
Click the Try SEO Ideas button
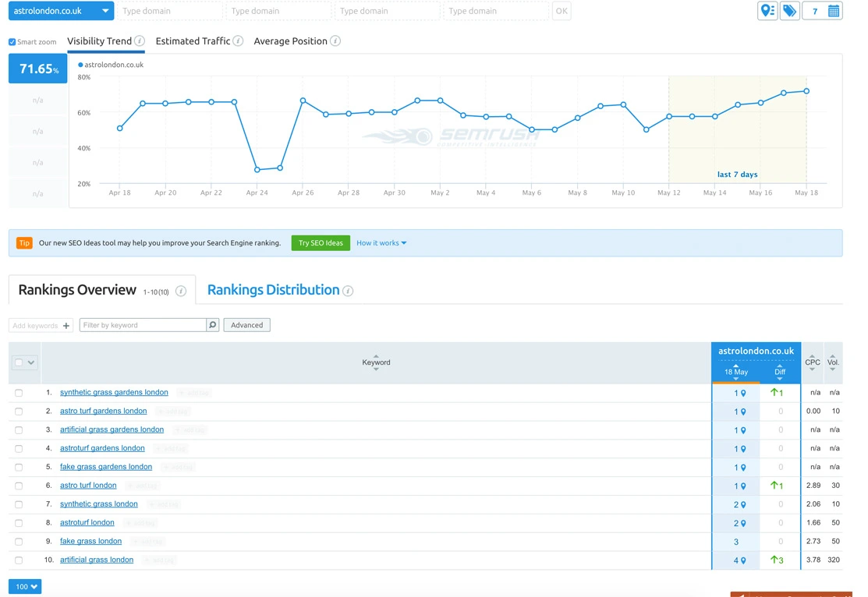[x=321, y=243]
